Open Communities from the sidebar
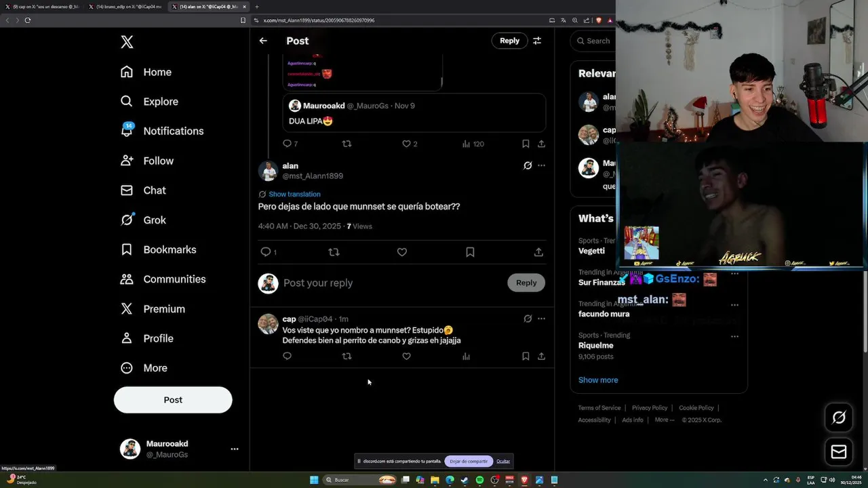 [x=163, y=279]
